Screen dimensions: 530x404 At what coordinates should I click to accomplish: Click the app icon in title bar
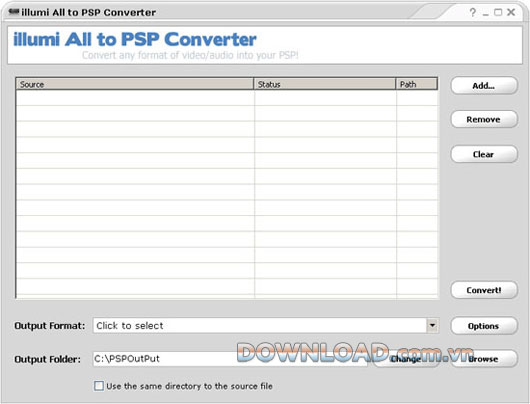14,12
